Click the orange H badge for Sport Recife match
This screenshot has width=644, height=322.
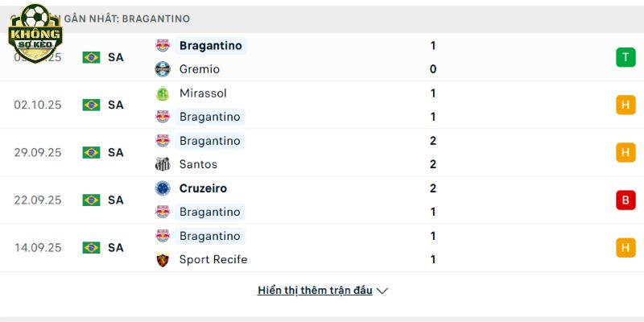[x=625, y=247]
